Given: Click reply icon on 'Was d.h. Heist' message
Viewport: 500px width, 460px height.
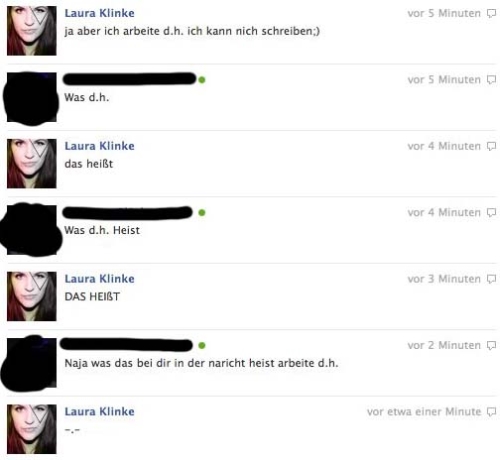Looking at the screenshot, I should coord(491,212).
